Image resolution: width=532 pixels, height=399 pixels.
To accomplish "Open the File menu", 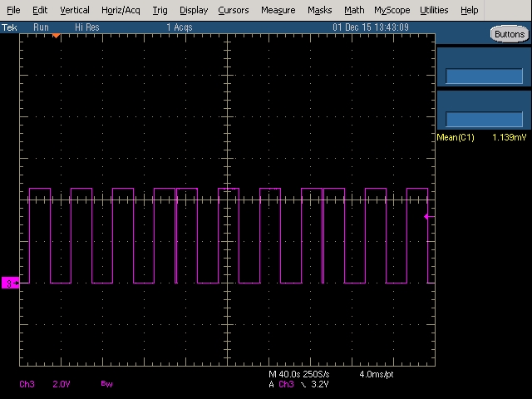I will point(13,10).
